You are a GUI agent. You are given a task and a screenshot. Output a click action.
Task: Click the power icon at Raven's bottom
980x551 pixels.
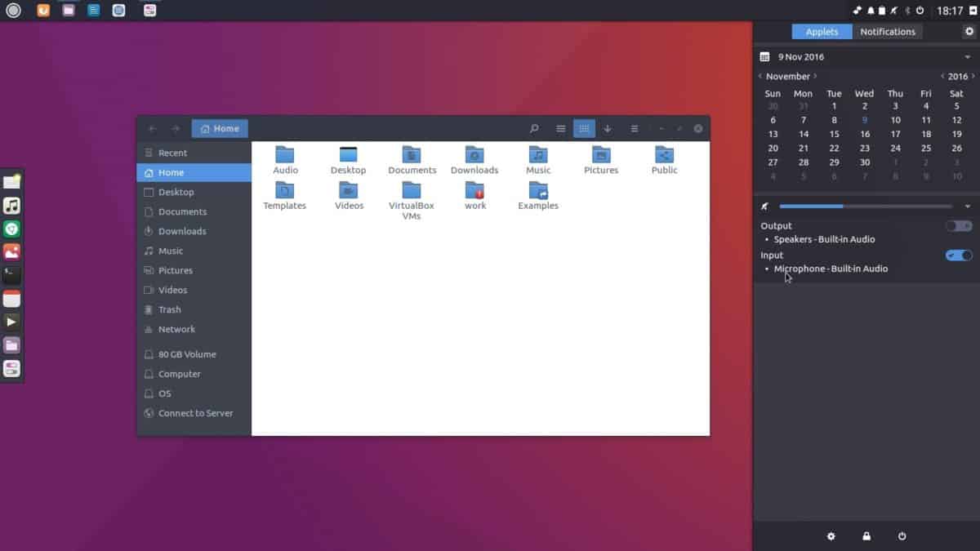(x=901, y=536)
